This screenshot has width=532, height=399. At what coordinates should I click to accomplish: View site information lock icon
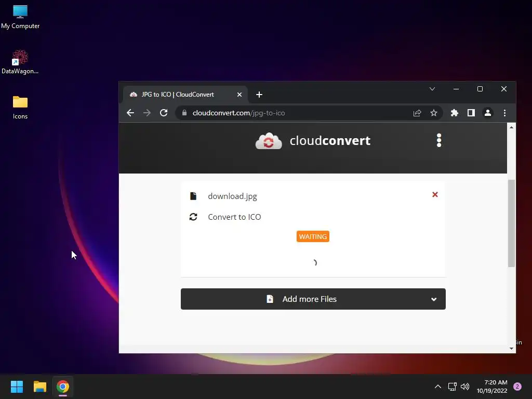point(184,113)
